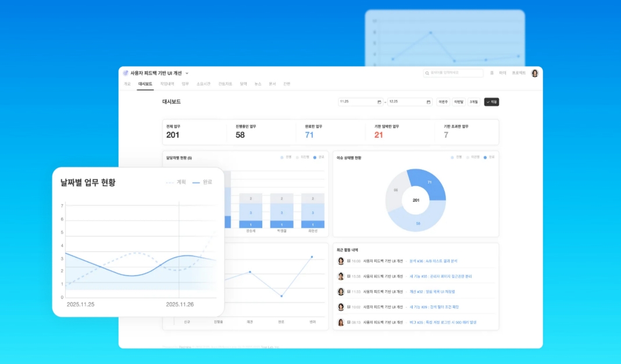Click the avatar on the 08:13 activity row

coord(341,322)
